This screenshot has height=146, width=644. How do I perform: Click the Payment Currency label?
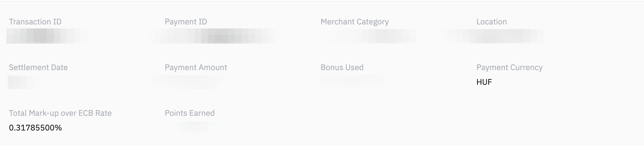point(509,68)
